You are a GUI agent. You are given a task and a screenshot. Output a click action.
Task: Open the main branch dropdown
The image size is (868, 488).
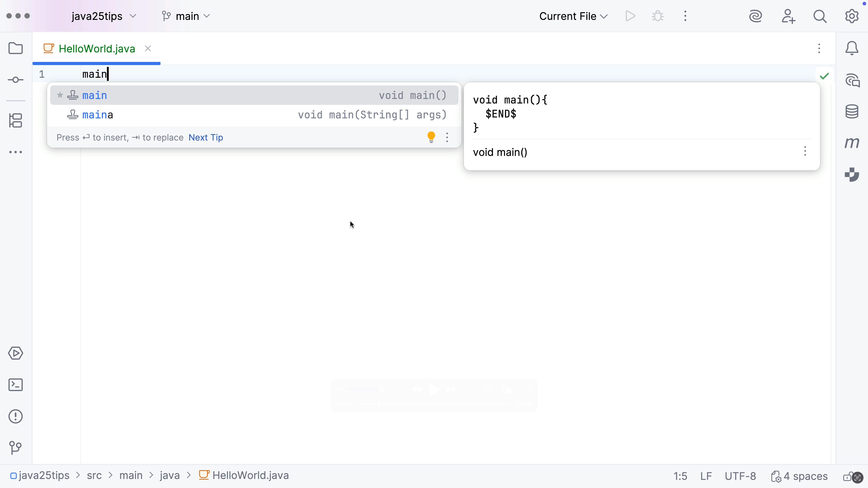pyautogui.click(x=186, y=16)
